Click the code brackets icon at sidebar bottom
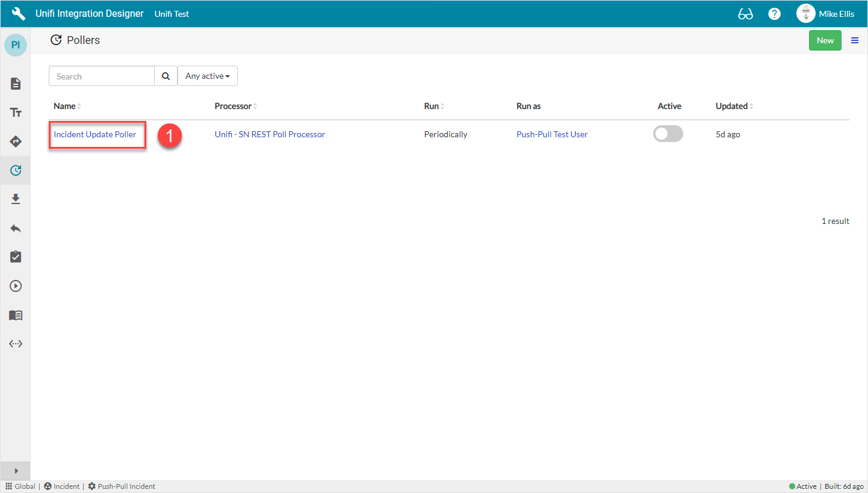868x493 pixels. tap(15, 344)
